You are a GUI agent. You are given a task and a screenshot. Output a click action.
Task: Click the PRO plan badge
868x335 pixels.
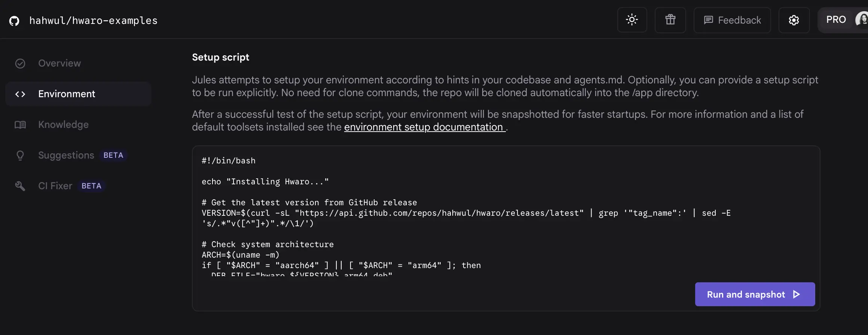pyautogui.click(x=836, y=20)
